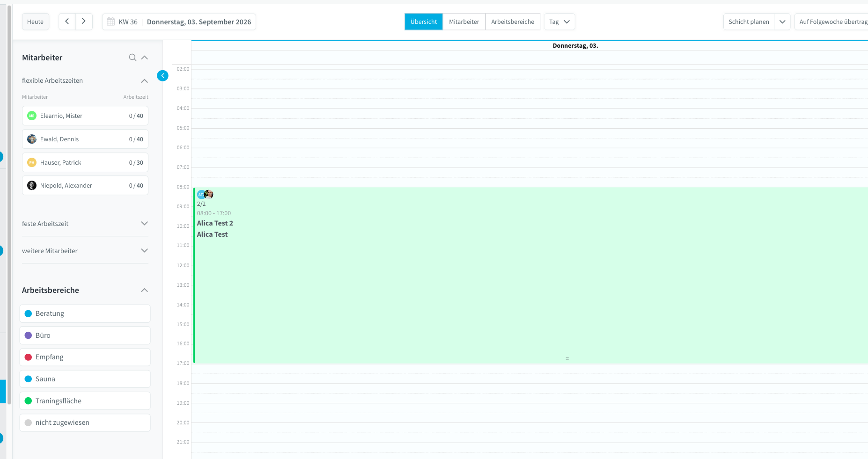Select employee Niepold, Alexander

(x=85, y=185)
